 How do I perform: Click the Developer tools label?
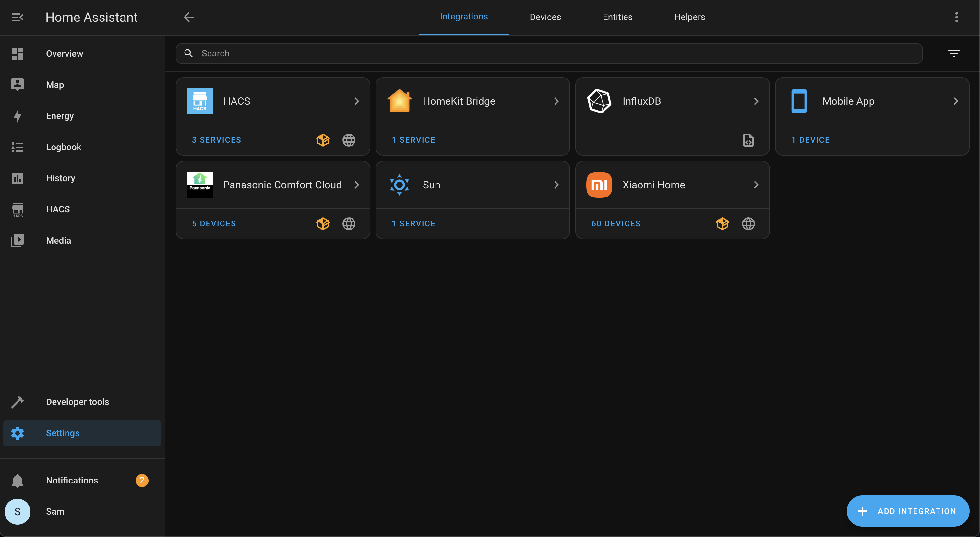pos(78,402)
